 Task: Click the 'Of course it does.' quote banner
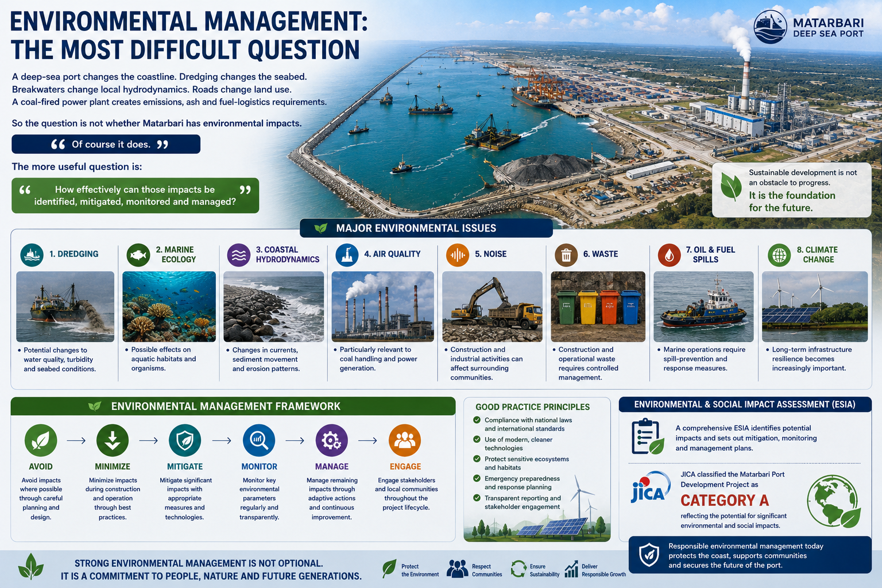click(106, 144)
